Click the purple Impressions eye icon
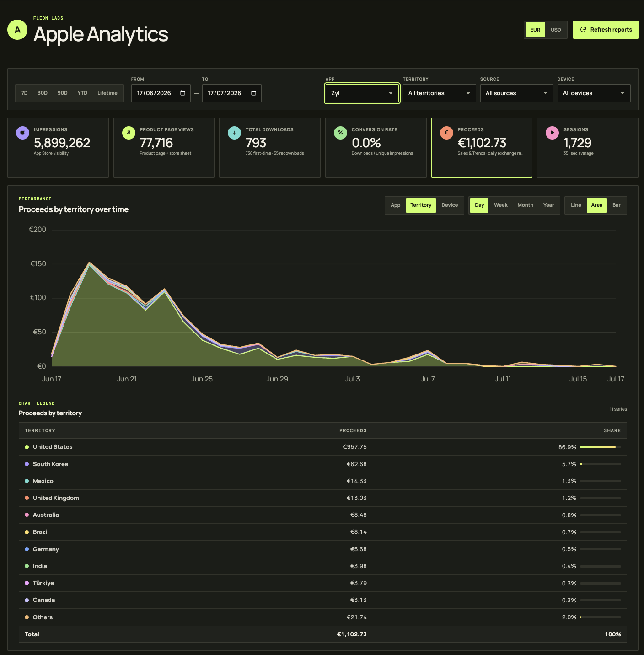 point(22,133)
